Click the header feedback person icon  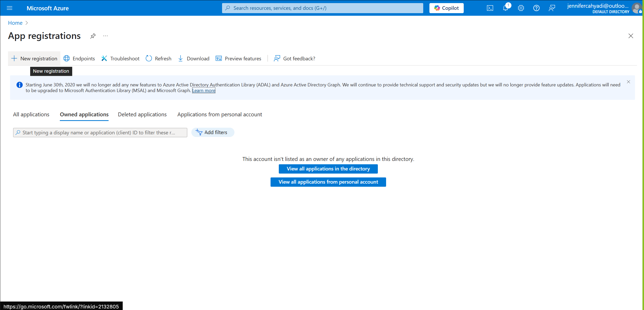[x=552, y=8]
